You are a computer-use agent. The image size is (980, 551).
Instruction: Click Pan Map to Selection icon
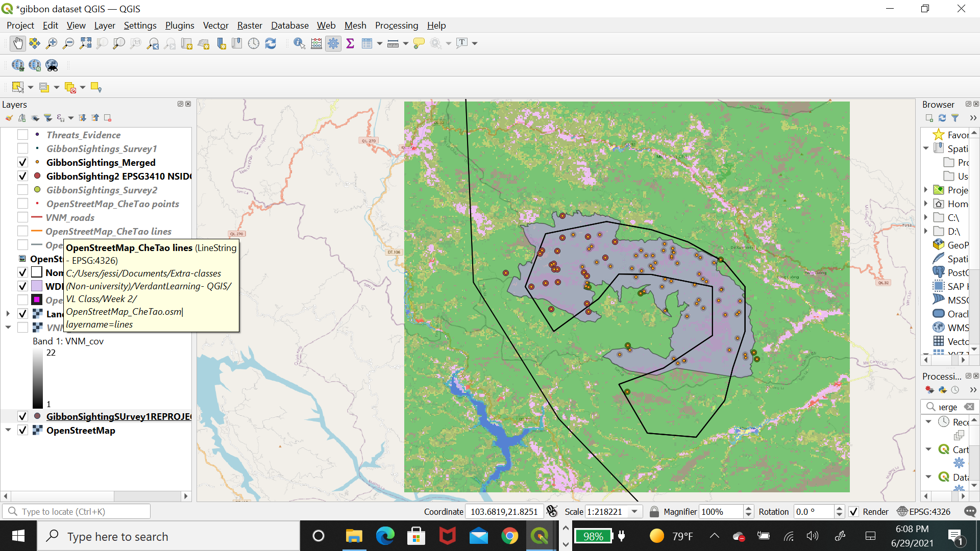[x=35, y=43]
